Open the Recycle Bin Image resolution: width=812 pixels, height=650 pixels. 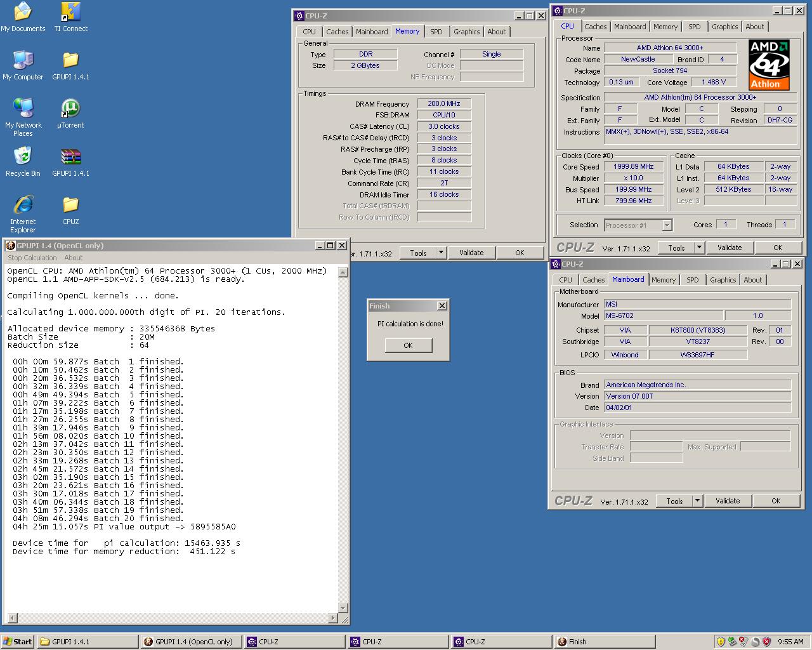tap(23, 162)
